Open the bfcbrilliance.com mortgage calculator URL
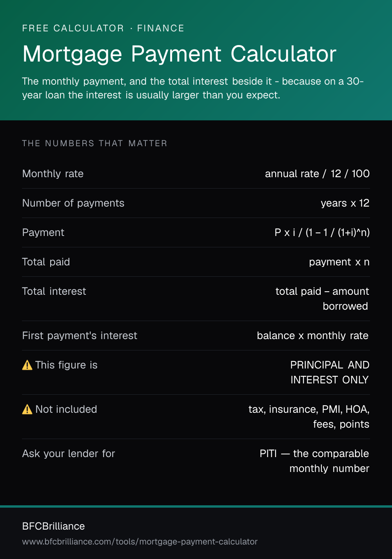This screenshot has width=392, height=559. coord(140,542)
